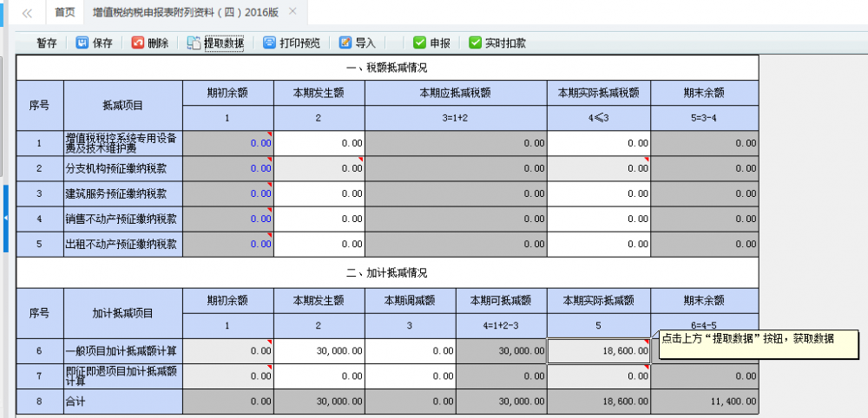868x418 pixels.
Task: Edit 本期发生额 for 销售不动产预征缴纳税款
Action: (x=319, y=219)
